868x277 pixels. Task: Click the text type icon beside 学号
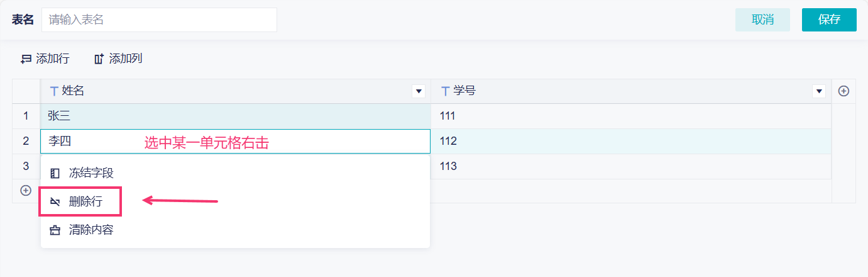[x=445, y=91]
